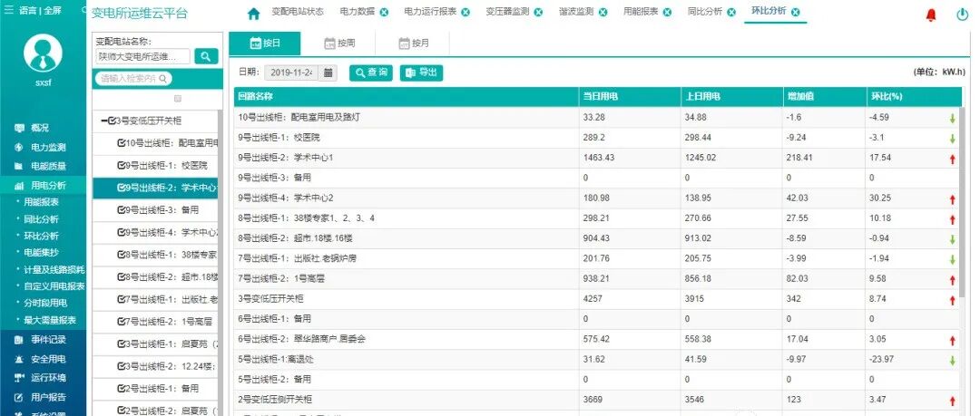Open the 变配电站状态 top tab
Viewport: 980px width, 416px height.
298,12
